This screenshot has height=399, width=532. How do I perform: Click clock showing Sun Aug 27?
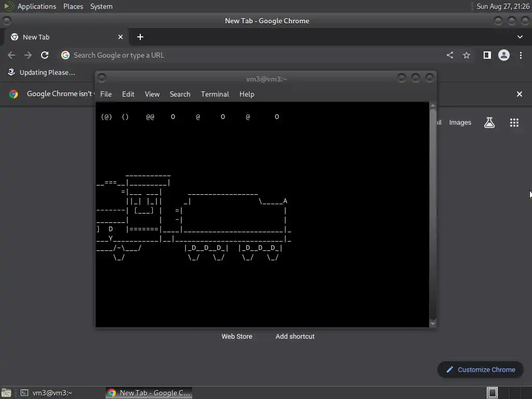pyautogui.click(x=503, y=6)
